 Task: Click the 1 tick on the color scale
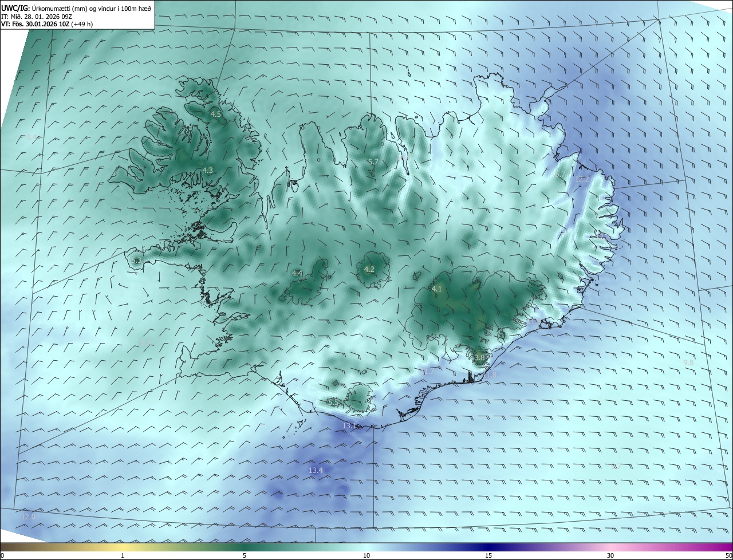click(123, 555)
